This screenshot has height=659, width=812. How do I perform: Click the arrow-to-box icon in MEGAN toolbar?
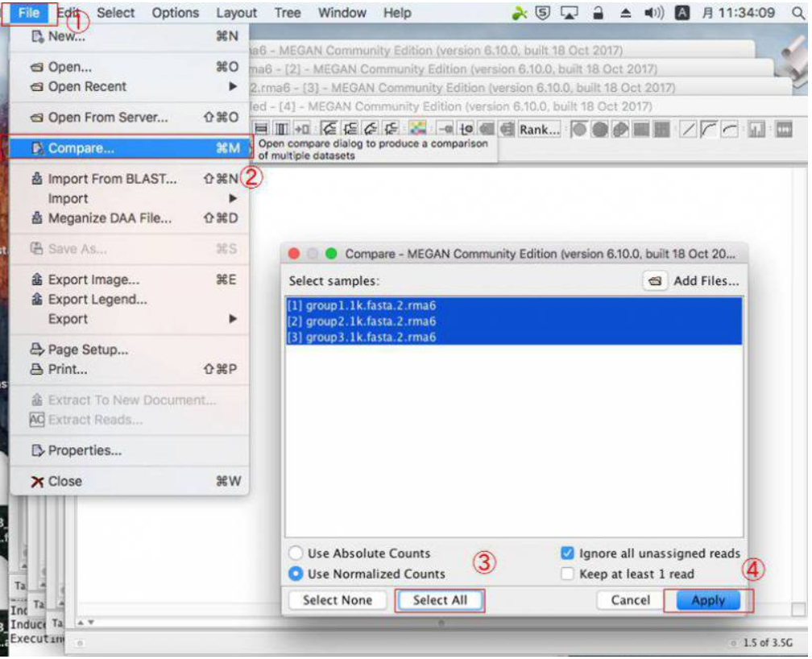point(301,129)
